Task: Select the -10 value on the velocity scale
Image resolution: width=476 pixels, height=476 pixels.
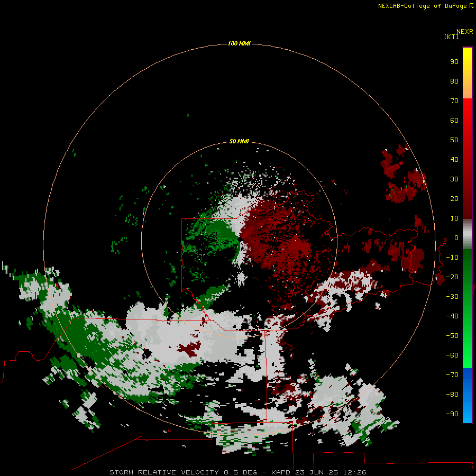Action: click(x=452, y=258)
